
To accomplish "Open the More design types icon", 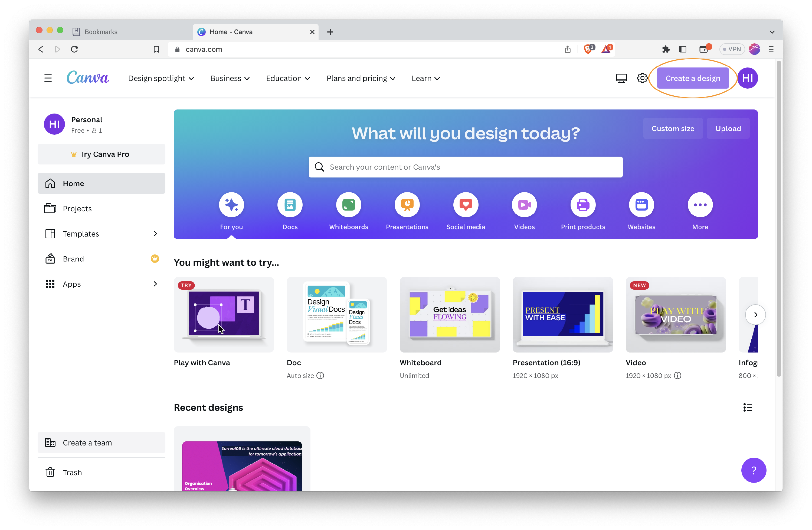I will (700, 205).
